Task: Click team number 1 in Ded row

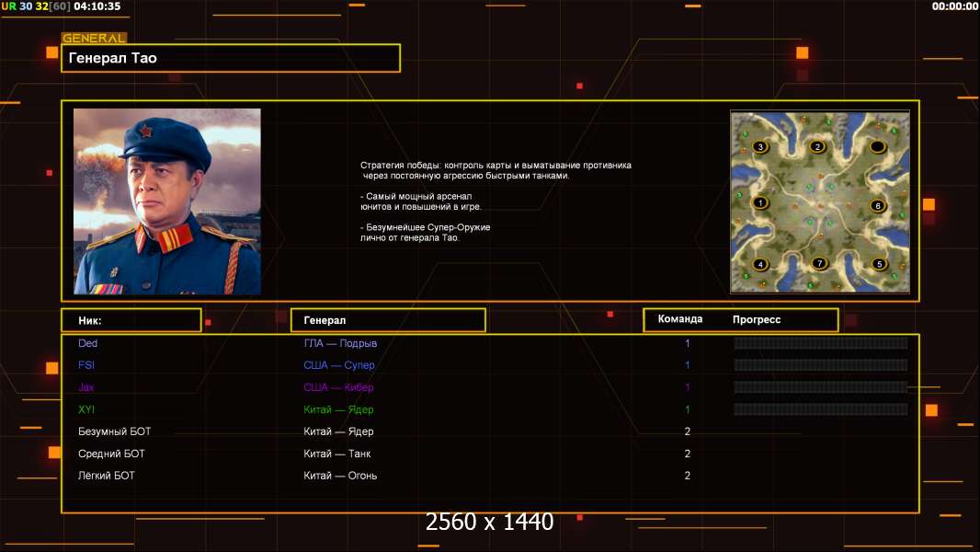Action: coord(688,343)
